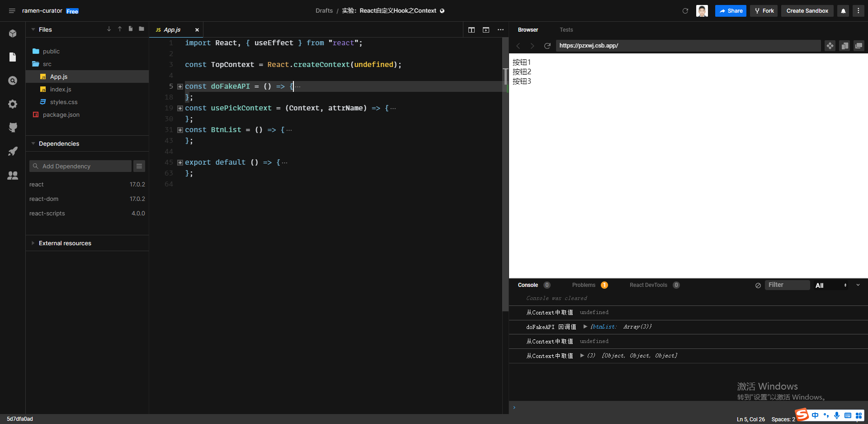
Task: Click the Fork button
Action: [x=763, y=10]
